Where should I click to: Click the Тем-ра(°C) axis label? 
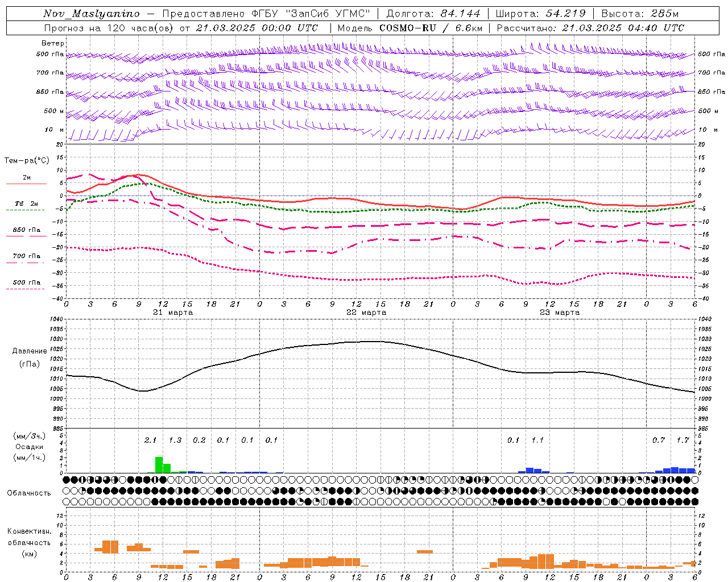click(27, 160)
